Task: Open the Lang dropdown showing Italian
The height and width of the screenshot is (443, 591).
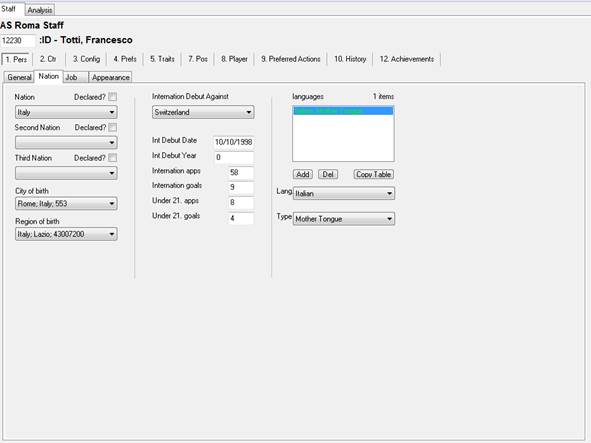Action: click(x=344, y=194)
